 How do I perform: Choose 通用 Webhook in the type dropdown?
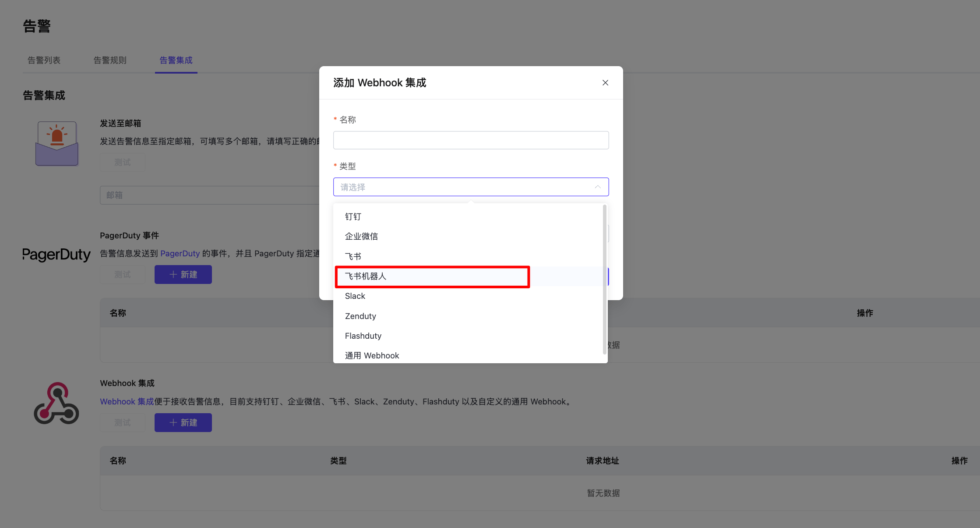coord(468,355)
